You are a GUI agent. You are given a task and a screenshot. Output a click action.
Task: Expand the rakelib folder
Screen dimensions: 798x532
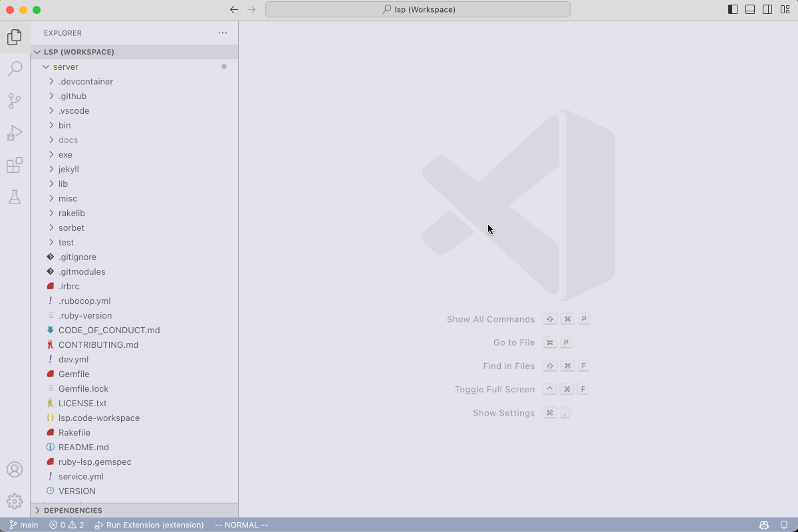click(x=134, y=213)
